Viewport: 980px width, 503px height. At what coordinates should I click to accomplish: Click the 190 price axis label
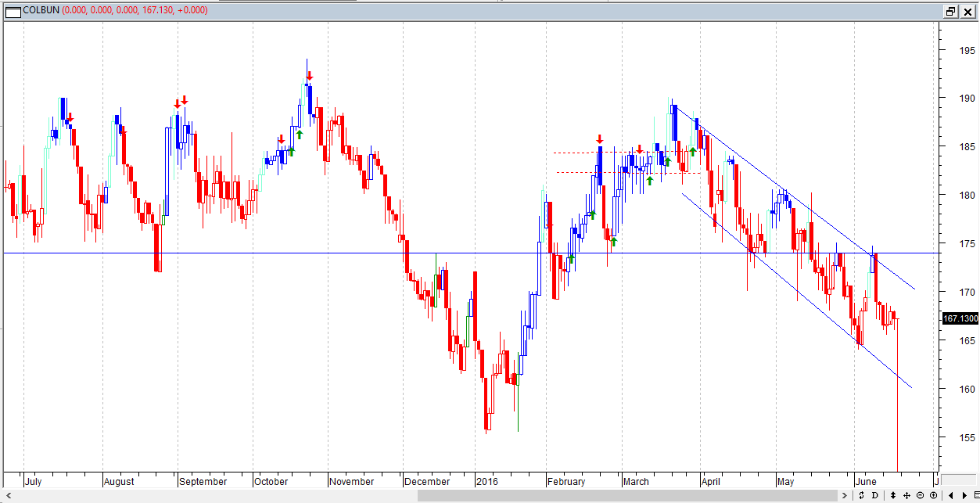click(x=967, y=99)
